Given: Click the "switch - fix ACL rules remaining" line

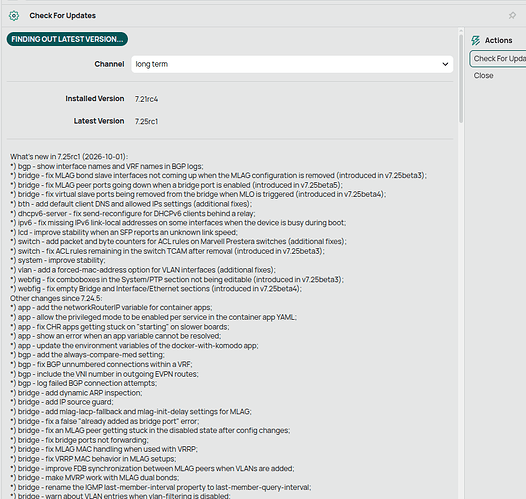Looking at the screenshot, I should (167, 251).
